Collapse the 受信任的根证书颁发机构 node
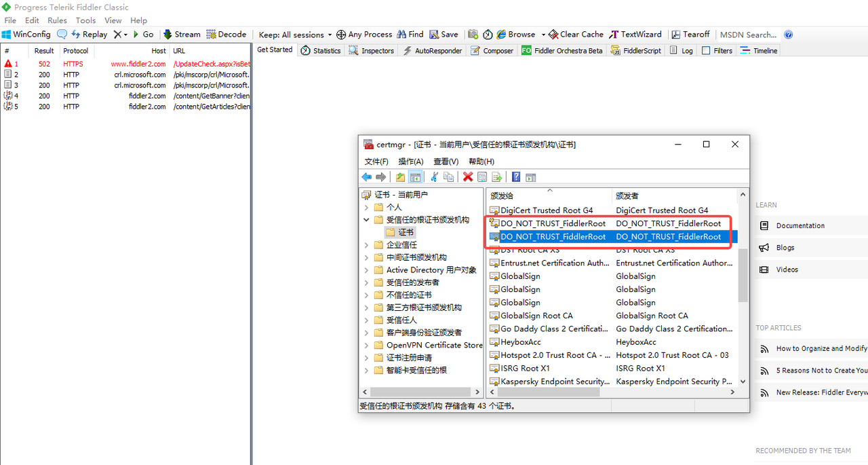Screen dimensions: 868x465 coord(367,220)
